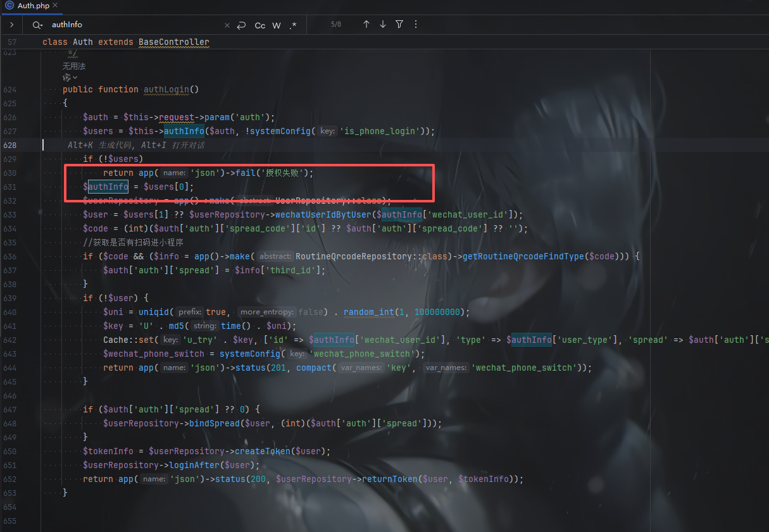769x532 pixels.
Task: Click BaseController class name link
Action: point(173,42)
